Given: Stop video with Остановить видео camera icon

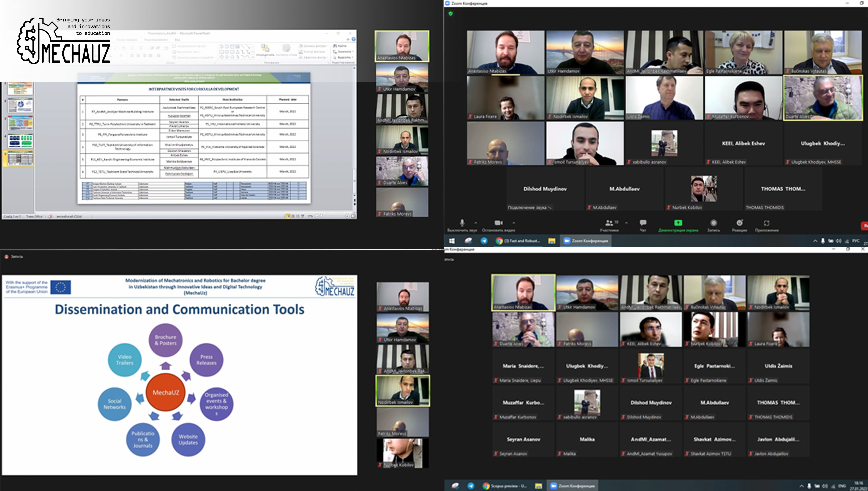Looking at the screenshot, I should 498,223.
